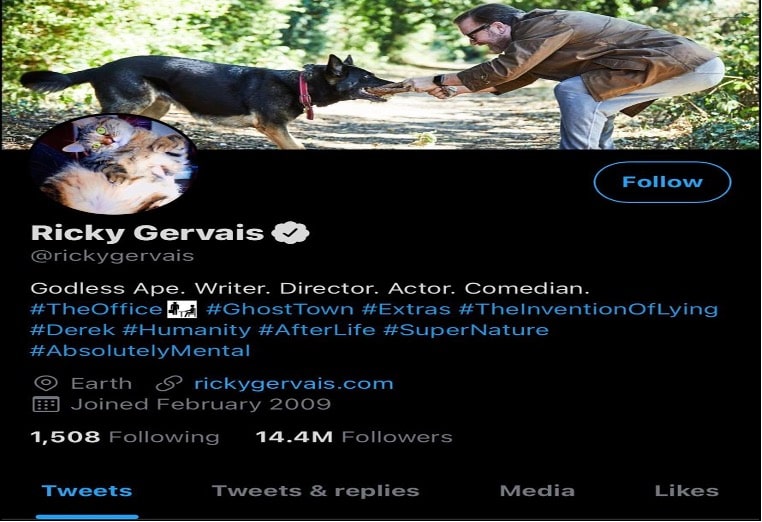Open the Media tab
762x522 pixels.
pos(537,491)
